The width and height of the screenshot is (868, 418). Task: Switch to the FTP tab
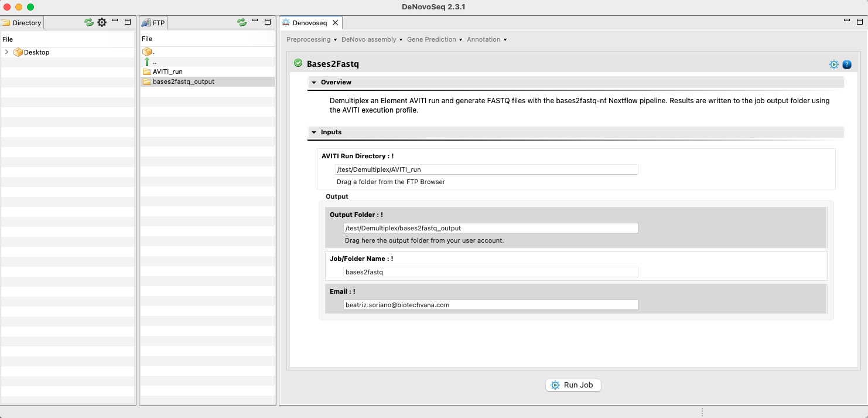[154, 23]
